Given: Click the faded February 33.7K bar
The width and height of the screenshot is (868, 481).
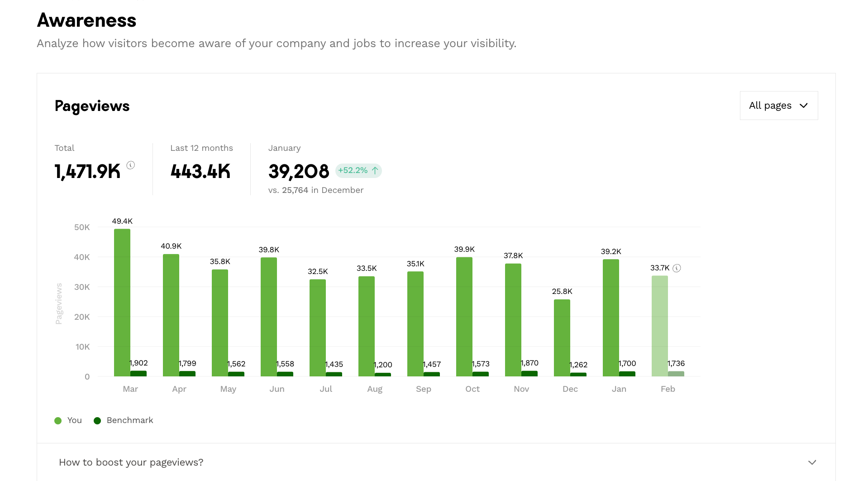Looking at the screenshot, I should pyautogui.click(x=660, y=326).
